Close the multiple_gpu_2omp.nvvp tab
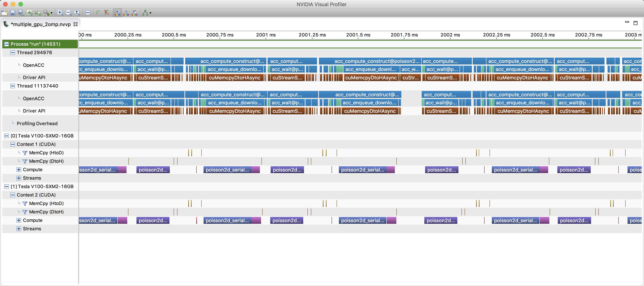The image size is (644, 286). (76, 24)
